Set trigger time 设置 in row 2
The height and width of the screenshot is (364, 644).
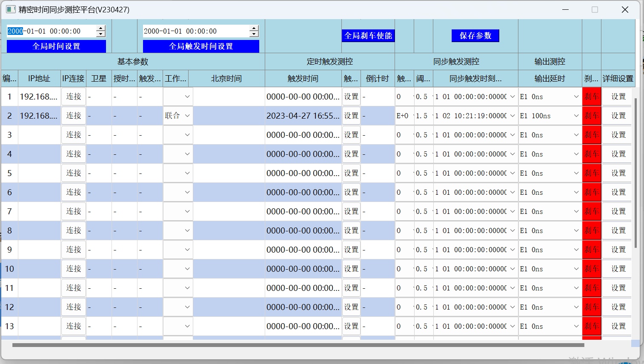click(351, 116)
